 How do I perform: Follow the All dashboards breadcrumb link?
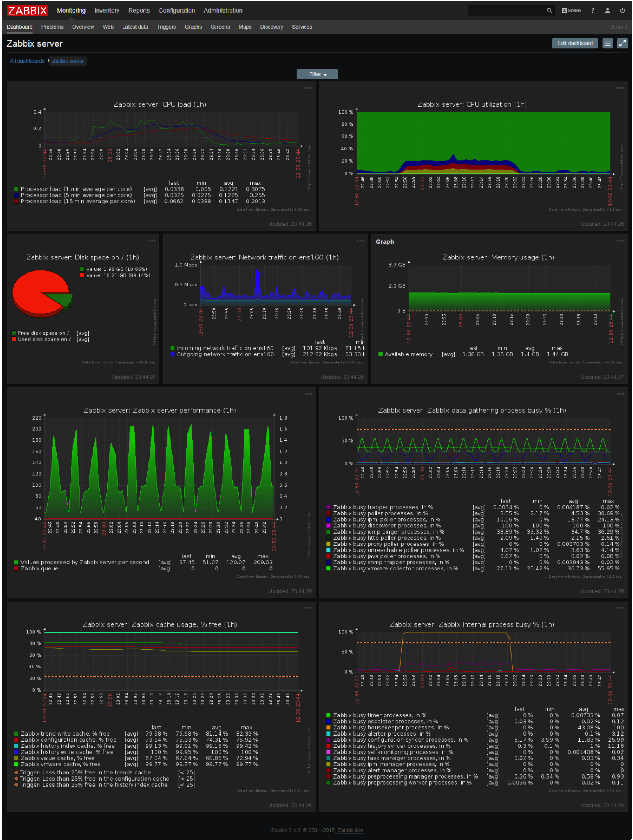point(27,61)
